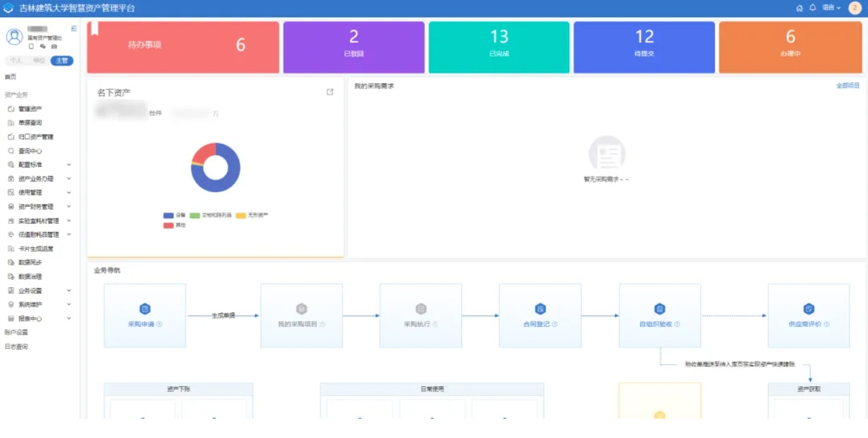868x438 pixels.
Task: Open the notification bell
Action: [x=812, y=8]
